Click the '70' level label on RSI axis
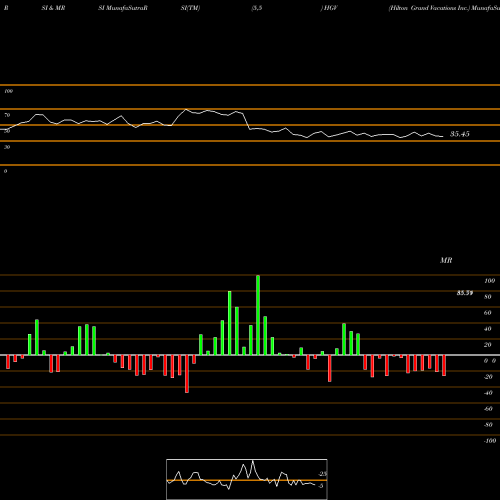 (7, 115)
